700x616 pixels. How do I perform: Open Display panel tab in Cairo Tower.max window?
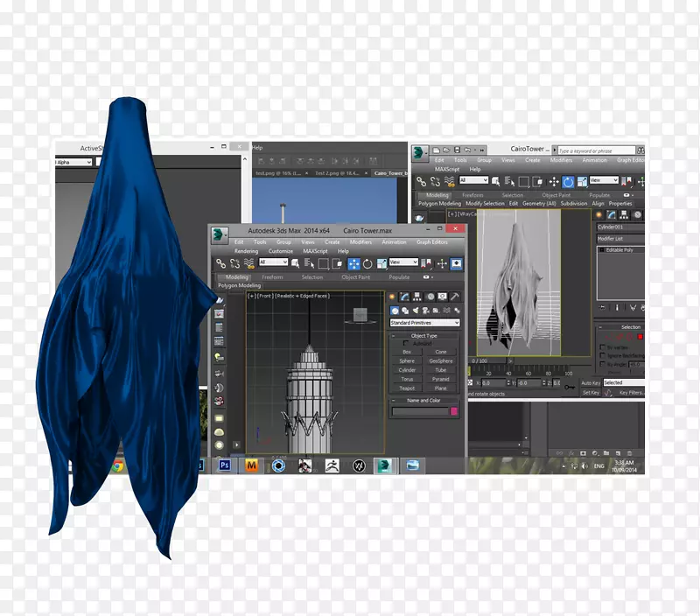443,297
